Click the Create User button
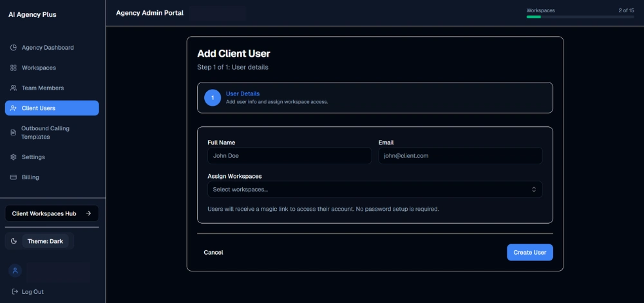644x303 pixels. click(x=530, y=253)
